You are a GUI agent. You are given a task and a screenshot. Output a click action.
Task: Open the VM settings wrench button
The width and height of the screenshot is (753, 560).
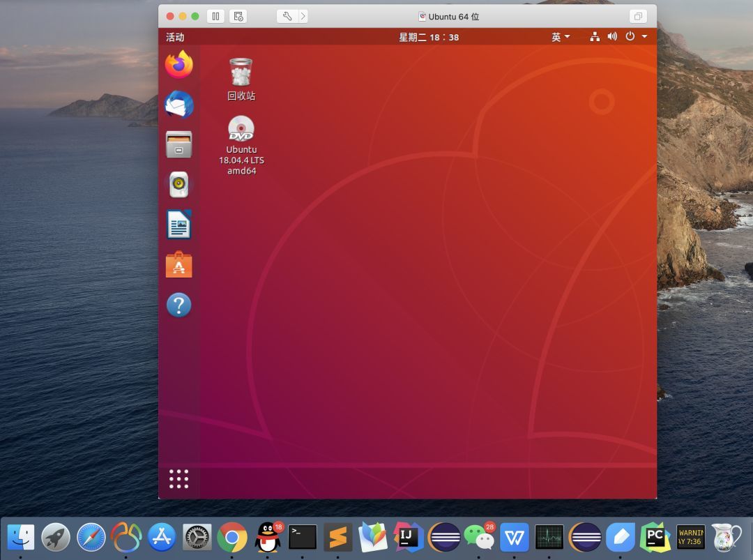pyautogui.click(x=287, y=16)
